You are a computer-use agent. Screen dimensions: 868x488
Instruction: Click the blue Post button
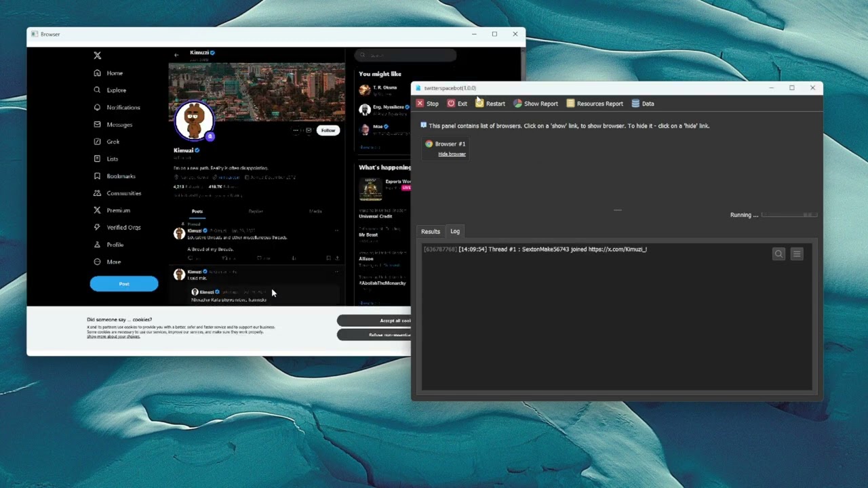(124, 284)
